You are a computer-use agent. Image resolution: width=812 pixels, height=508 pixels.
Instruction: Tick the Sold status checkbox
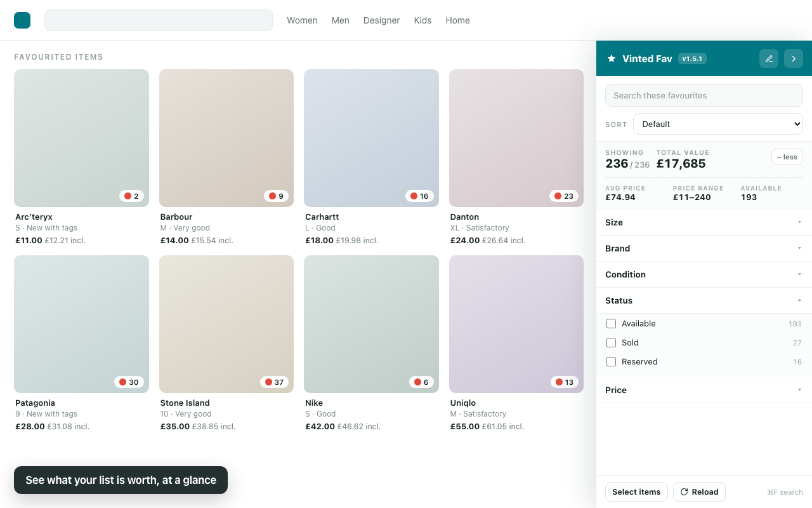pos(612,343)
